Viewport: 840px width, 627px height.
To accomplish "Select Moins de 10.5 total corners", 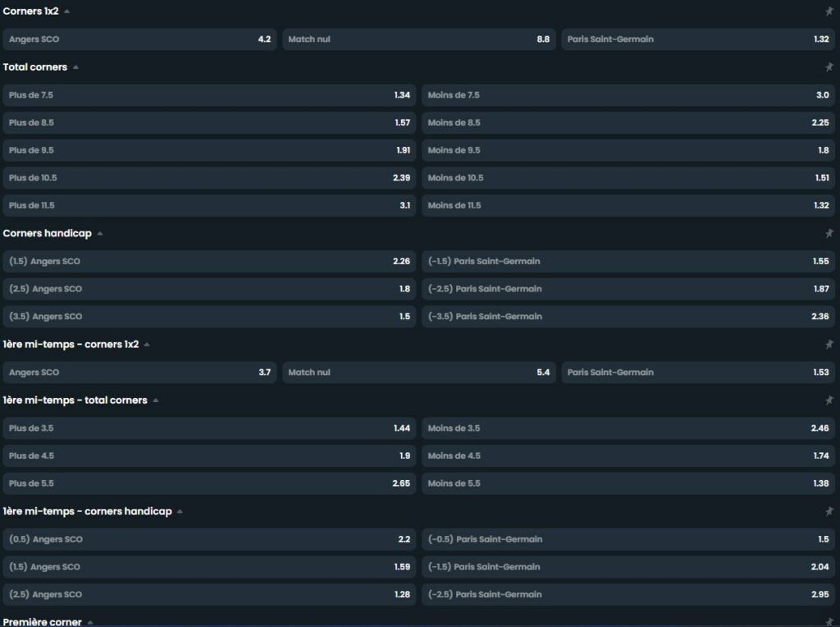I will click(x=628, y=178).
